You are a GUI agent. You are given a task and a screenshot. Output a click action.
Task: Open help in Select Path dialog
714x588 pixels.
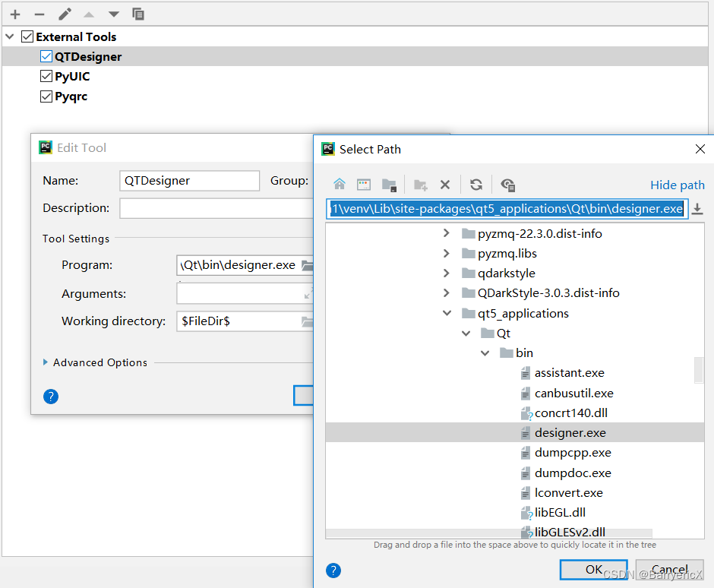pos(333,571)
